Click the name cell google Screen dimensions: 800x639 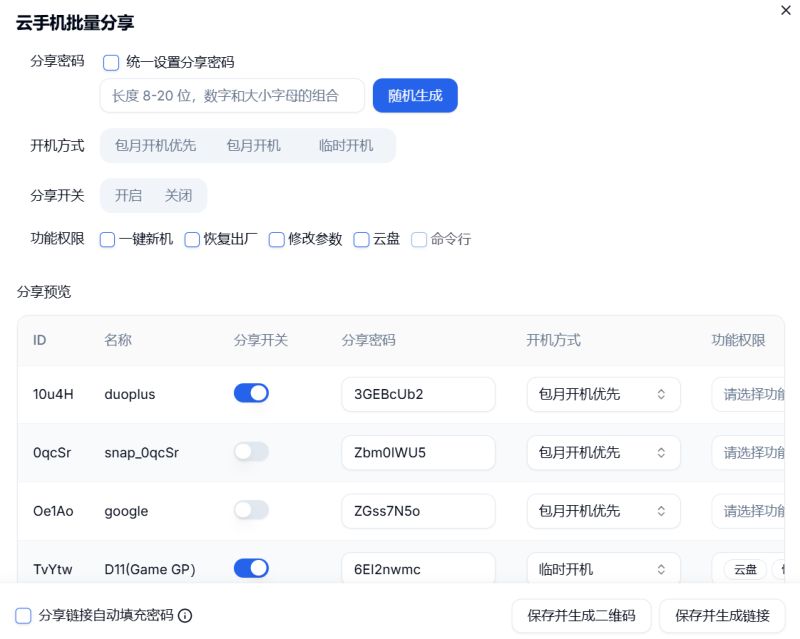pyautogui.click(x=127, y=511)
